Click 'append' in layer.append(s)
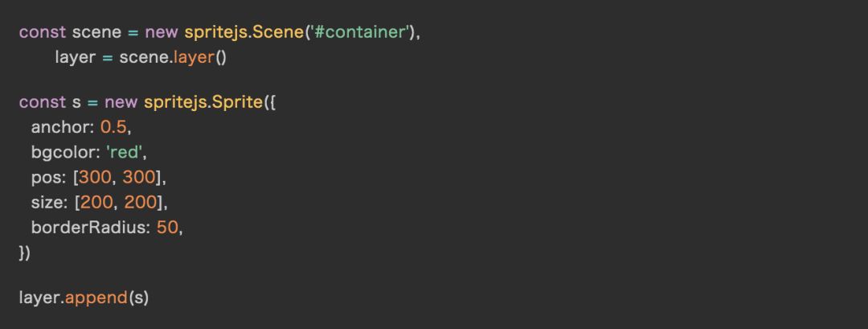Screen dimensions: 868x329 coord(96,297)
